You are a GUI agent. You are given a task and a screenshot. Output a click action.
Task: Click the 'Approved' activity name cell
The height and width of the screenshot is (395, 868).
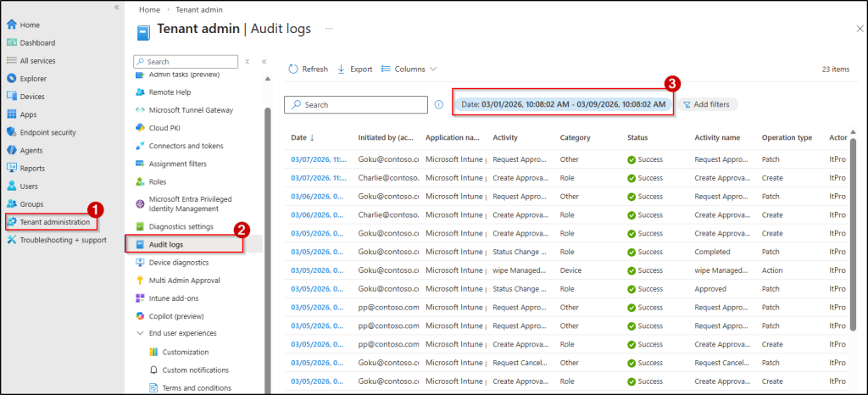coord(710,289)
